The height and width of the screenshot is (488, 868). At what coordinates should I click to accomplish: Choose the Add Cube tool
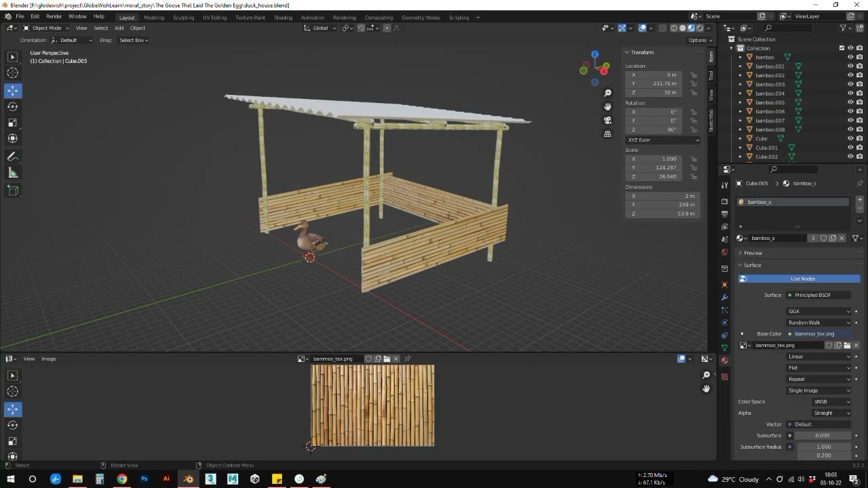pyautogui.click(x=13, y=190)
